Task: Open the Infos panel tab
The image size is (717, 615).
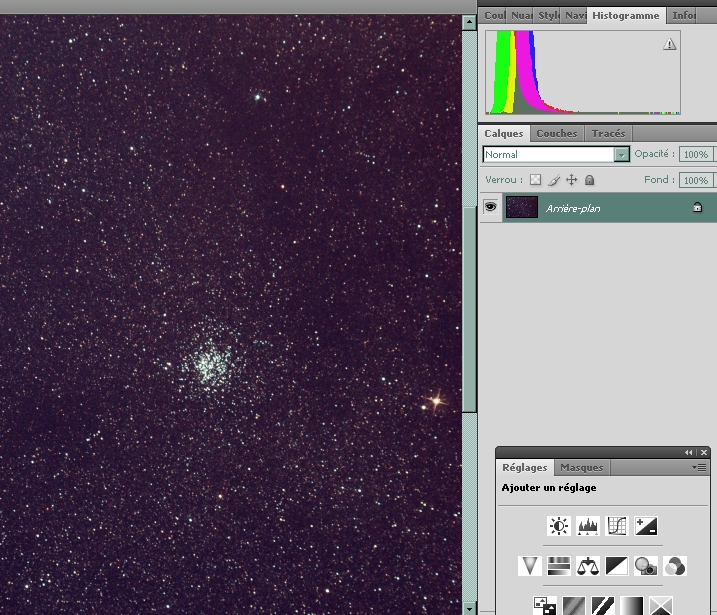Action: point(683,16)
